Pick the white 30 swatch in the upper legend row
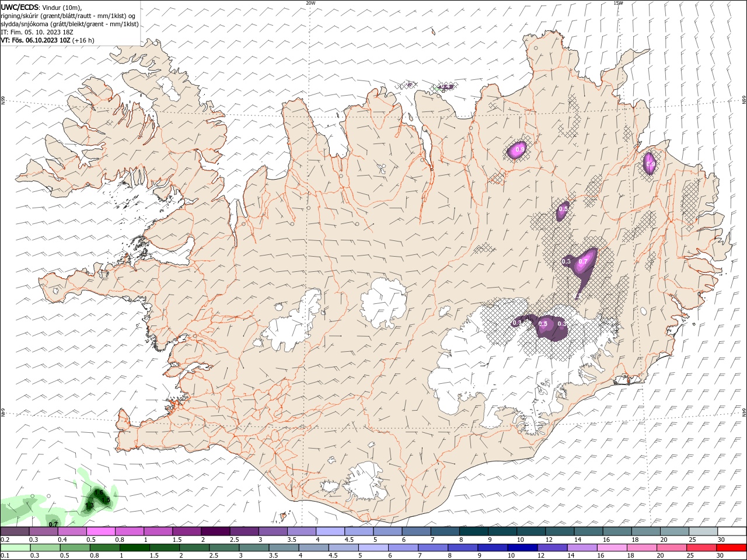747x560 pixels. coord(732,531)
